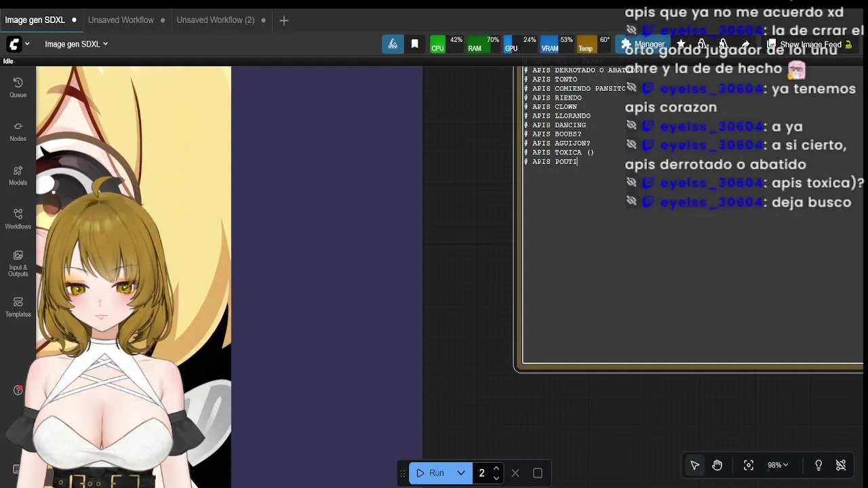Run the workflow

pos(430,473)
